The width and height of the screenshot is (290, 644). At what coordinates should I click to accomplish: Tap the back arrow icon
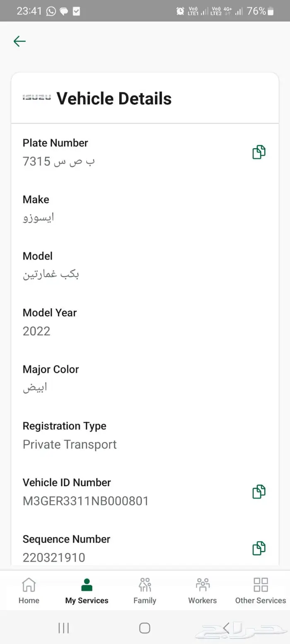[x=19, y=41]
